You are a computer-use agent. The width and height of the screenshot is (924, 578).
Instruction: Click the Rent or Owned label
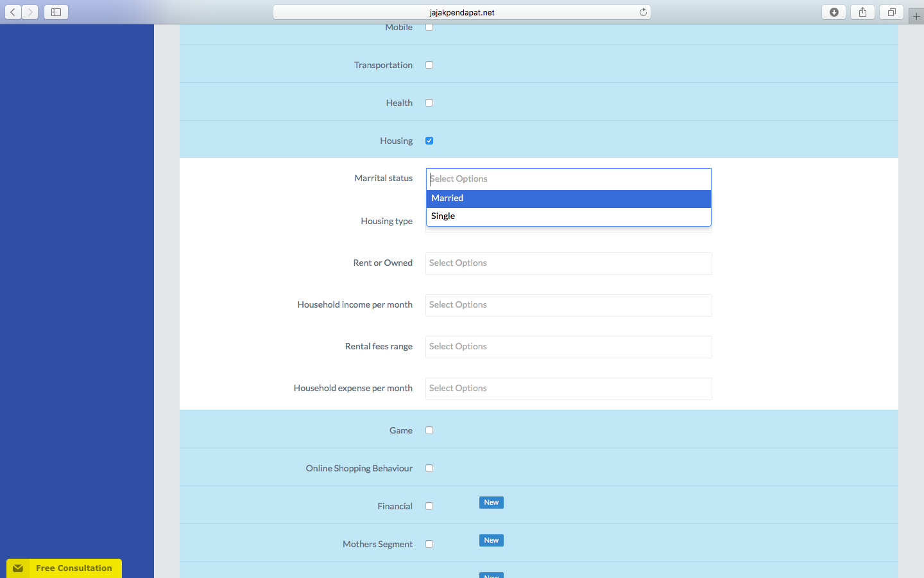click(382, 263)
